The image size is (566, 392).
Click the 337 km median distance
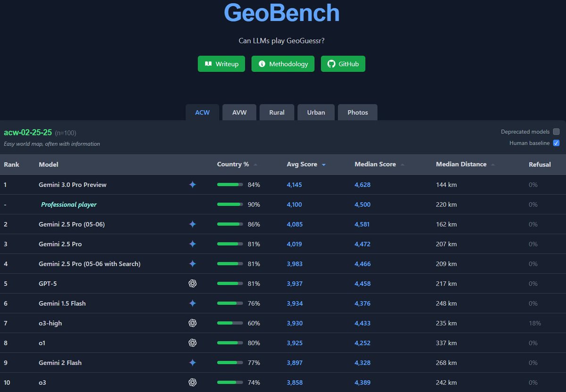[x=447, y=343]
